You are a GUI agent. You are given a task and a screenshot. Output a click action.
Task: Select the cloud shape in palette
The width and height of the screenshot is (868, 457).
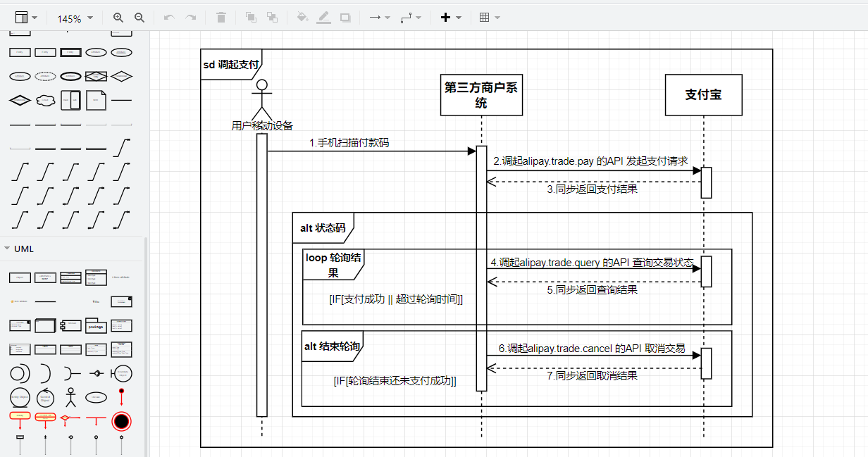click(x=45, y=100)
